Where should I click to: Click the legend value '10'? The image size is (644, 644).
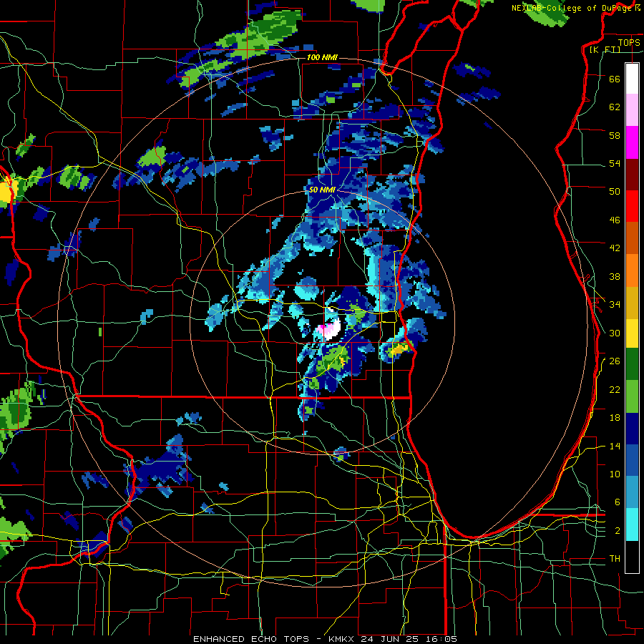(x=615, y=474)
